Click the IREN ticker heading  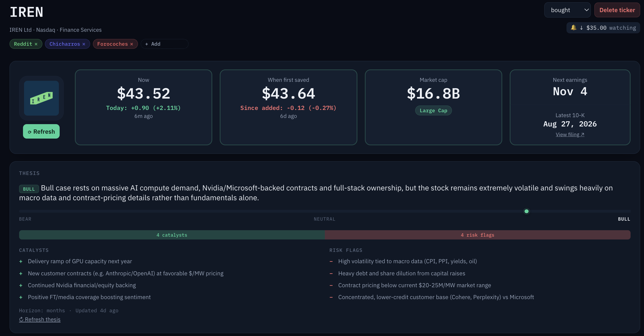click(26, 12)
